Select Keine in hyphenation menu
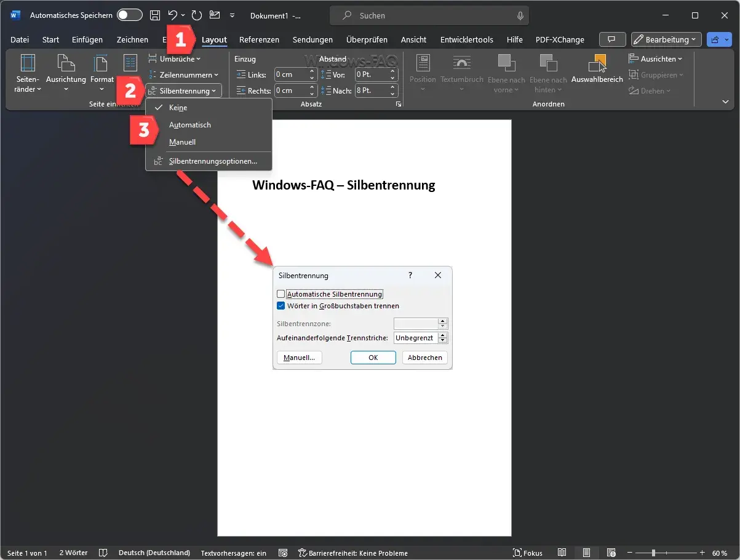This screenshot has width=740, height=560. point(209,108)
